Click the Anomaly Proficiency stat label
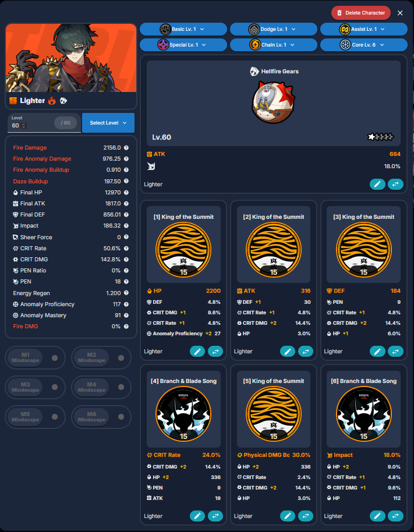The width and height of the screenshot is (414, 532). [47, 304]
